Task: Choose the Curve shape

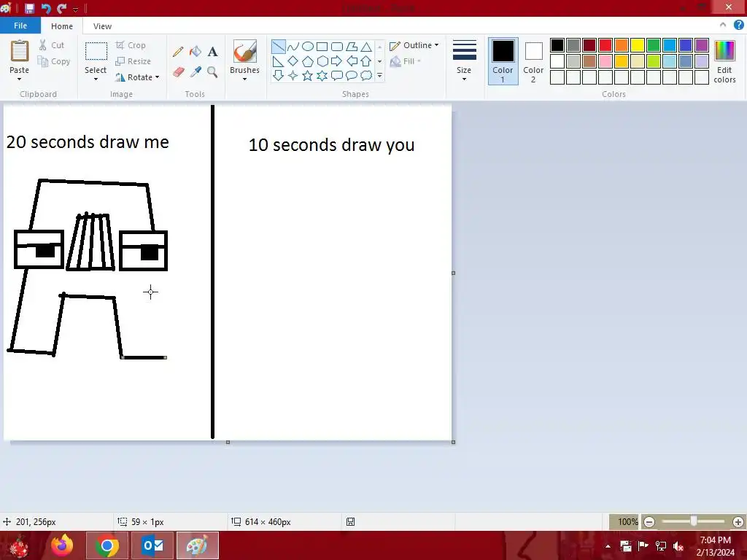Action: pos(293,46)
